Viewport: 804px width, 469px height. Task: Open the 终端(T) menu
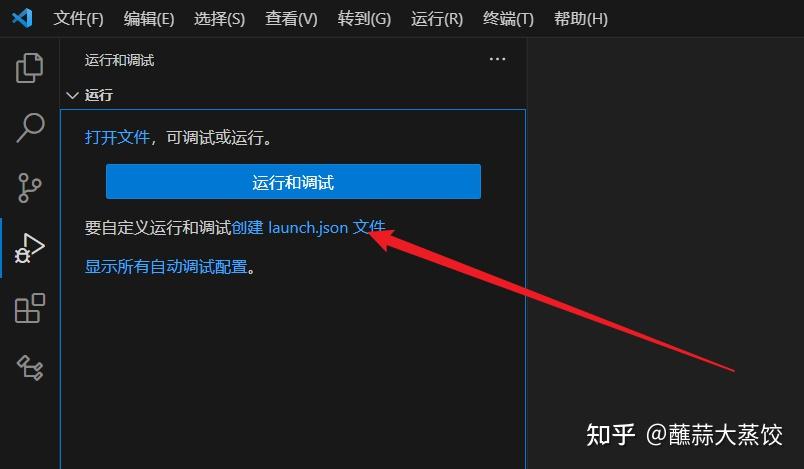(x=508, y=19)
